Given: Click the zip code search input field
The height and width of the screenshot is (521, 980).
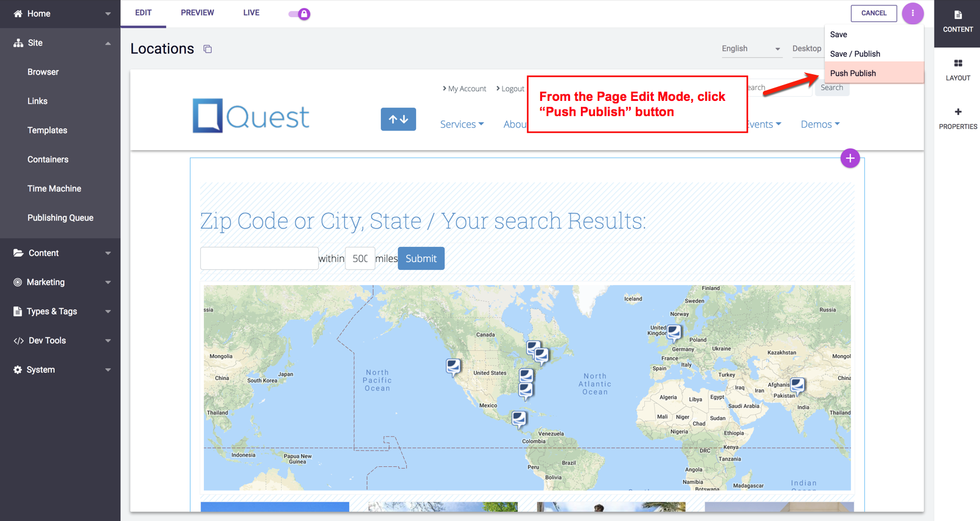Looking at the screenshot, I should click(259, 258).
